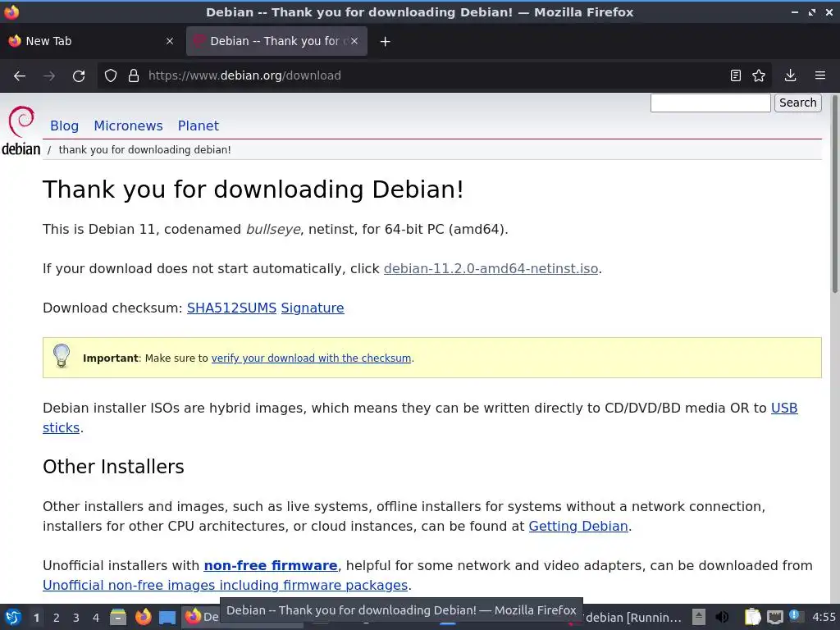Open the Planet navigation link

coord(199,126)
